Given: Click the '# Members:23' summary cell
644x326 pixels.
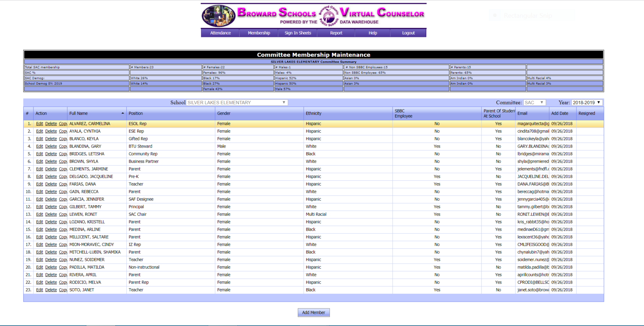Looking at the screenshot, I should click(166, 67).
